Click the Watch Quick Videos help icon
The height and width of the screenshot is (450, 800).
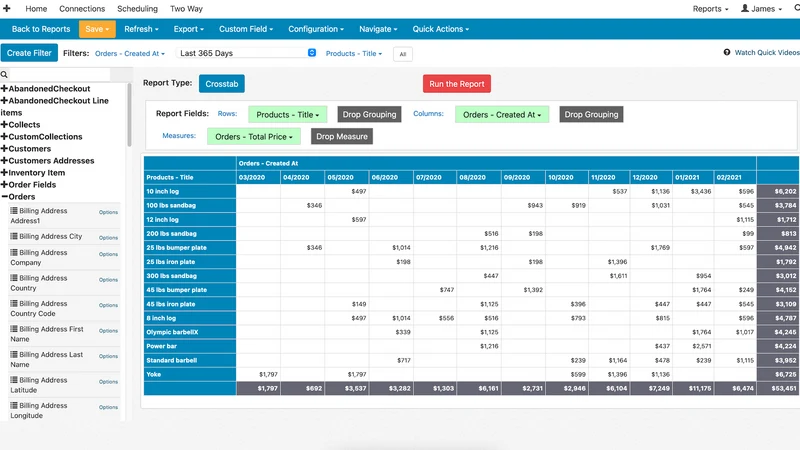(x=727, y=53)
